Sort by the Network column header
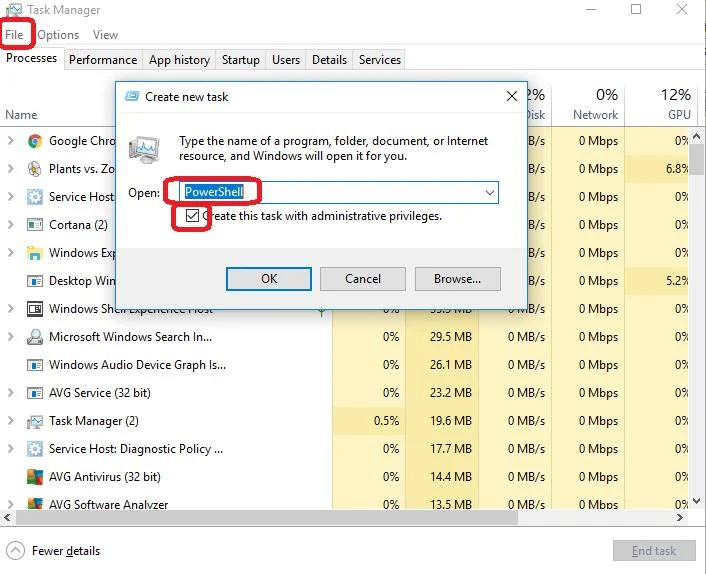The height and width of the screenshot is (574, 706). pos(595,115)
